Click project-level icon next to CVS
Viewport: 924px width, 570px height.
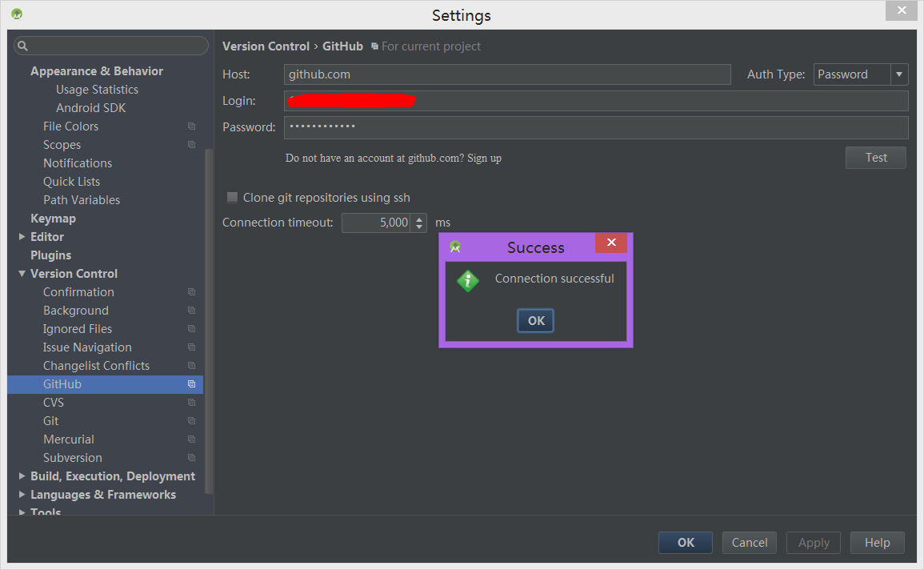[191, 402]
